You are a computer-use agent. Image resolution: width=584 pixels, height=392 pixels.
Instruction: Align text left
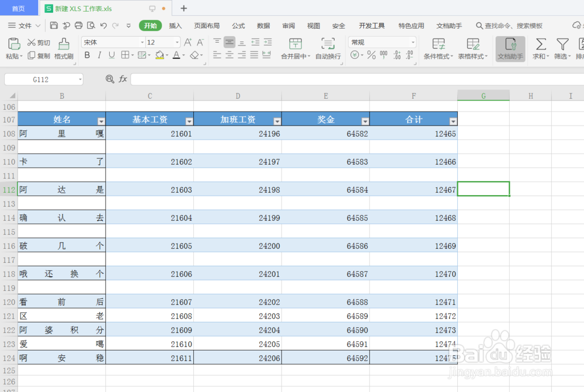(217, 55)
